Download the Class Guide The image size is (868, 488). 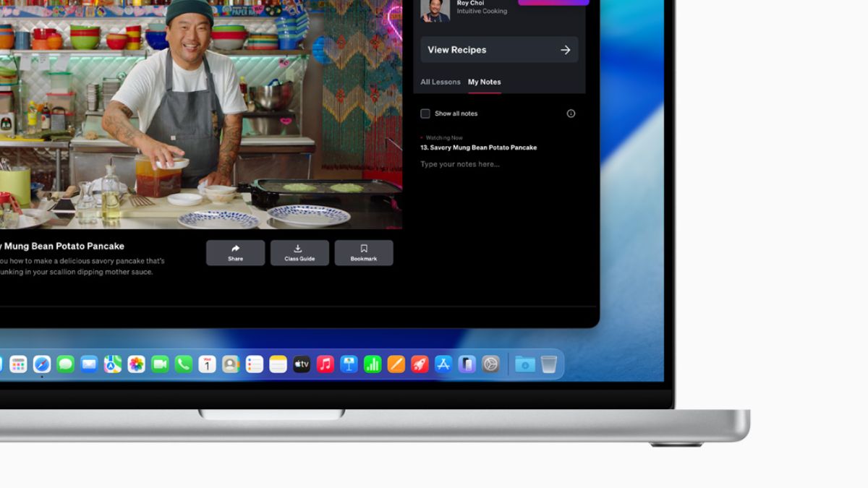point(299,253)
